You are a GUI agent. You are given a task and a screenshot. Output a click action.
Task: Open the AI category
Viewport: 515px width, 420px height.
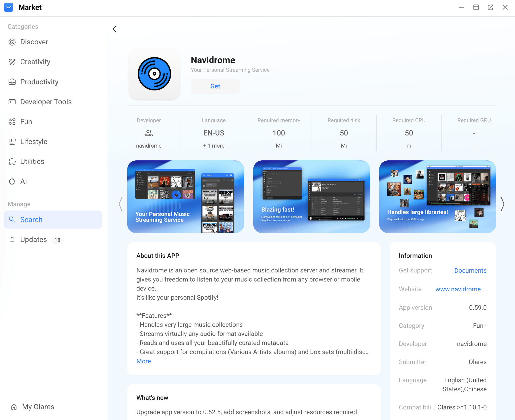point(53,181)
